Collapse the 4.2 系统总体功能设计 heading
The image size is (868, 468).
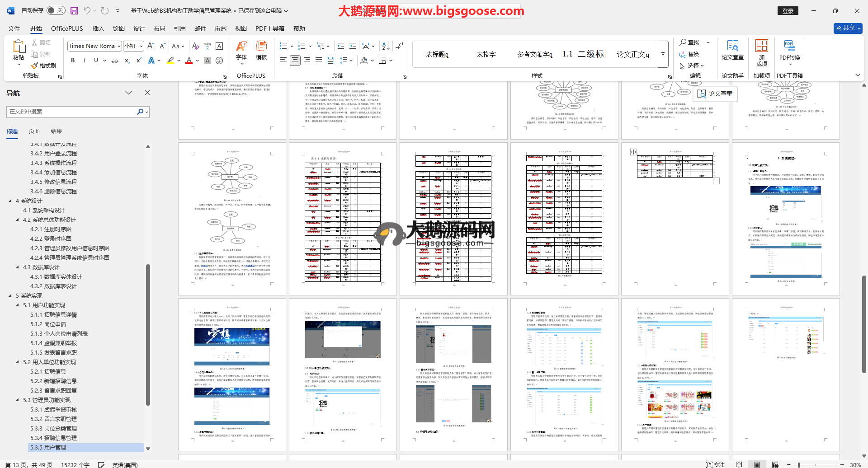(18, 220)
